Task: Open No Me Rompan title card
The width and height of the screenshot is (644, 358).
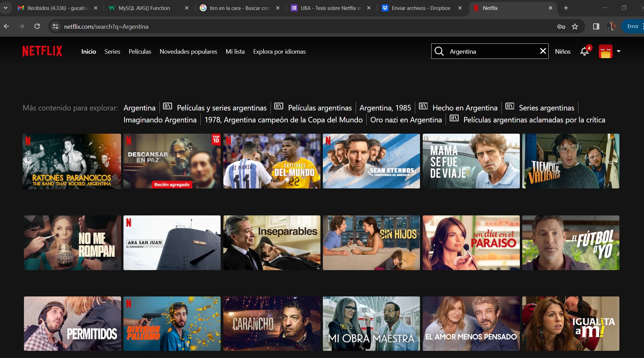Action: point(73,243)
